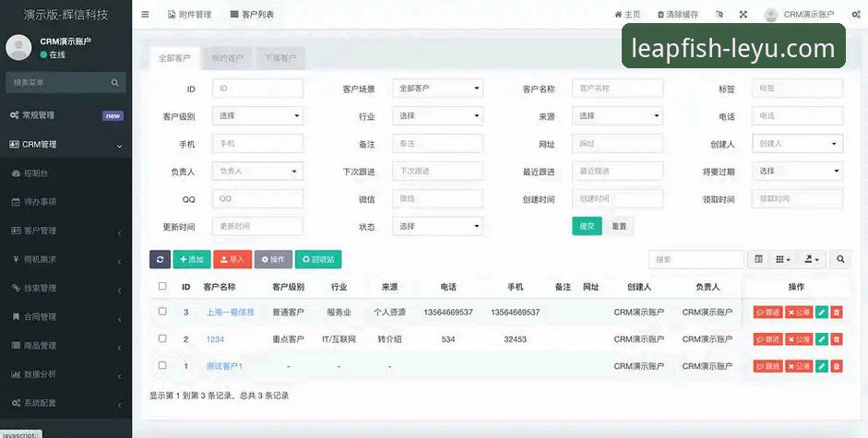Click the green 添加 button
This screenshot has height=438, width=868.
click(x=192, y=259)
